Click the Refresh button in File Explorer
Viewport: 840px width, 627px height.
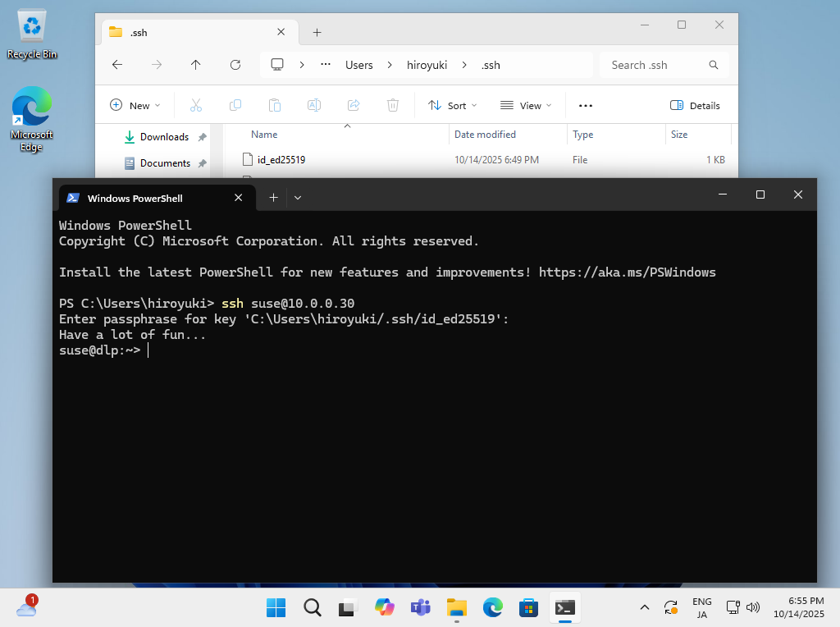pos(235,65)
